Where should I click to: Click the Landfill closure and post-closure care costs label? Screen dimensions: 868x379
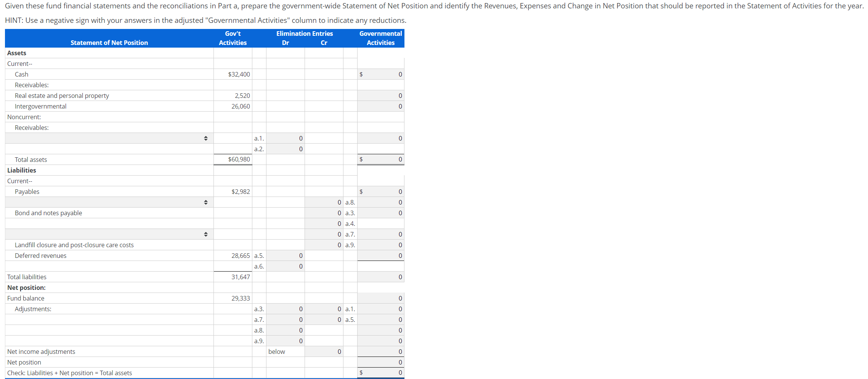(x=74, y=245)
